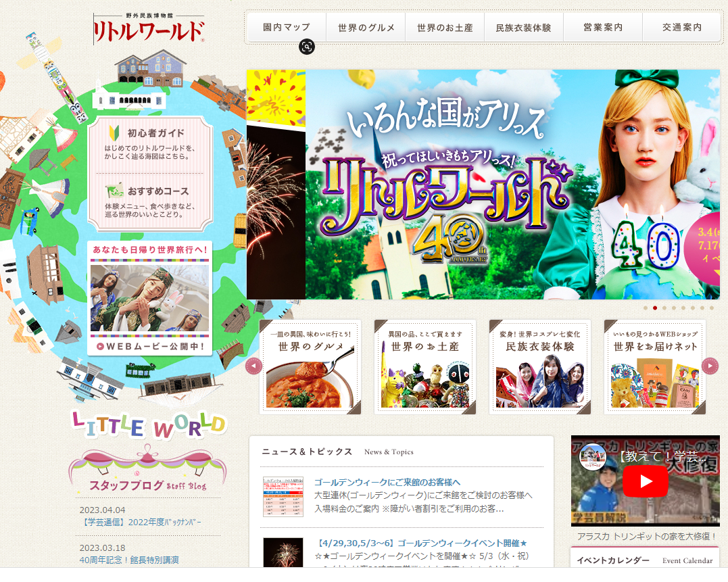Open the 交通案内 menu item

(681, 28)
